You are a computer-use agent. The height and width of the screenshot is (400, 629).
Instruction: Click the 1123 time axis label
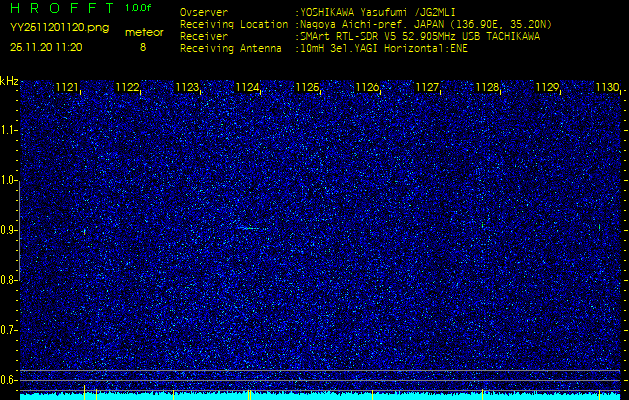[187, 87]
